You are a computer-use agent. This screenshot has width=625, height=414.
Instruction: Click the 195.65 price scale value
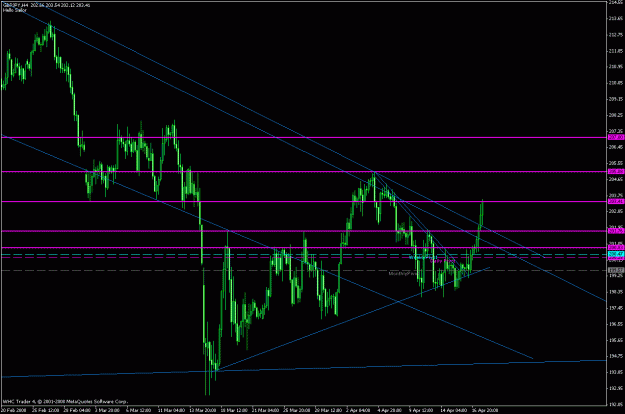616,340
